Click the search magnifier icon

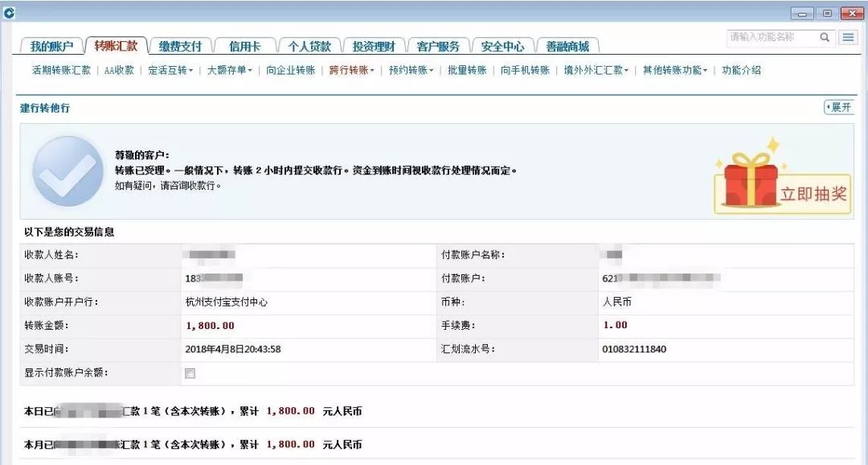click(x=825, y=37)
